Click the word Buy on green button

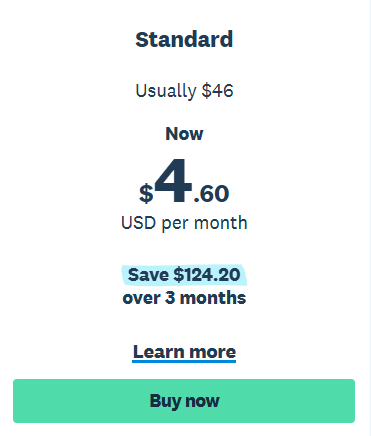click(x=165, y=401)
